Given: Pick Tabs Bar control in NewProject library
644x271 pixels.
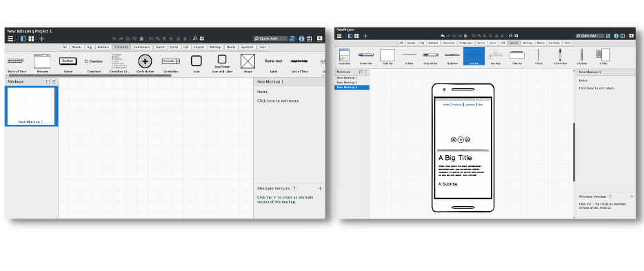Looking at the screenshot, I should tap(516, 57).
